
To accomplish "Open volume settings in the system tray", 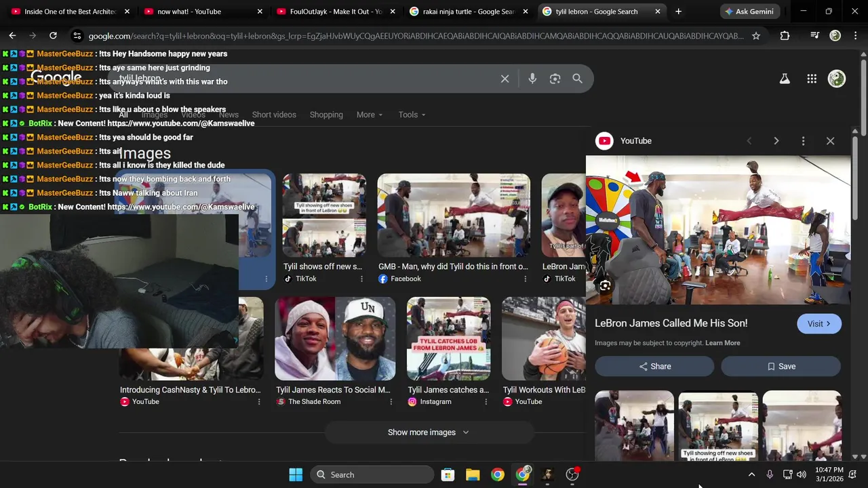I will click(x=802, y=474).
